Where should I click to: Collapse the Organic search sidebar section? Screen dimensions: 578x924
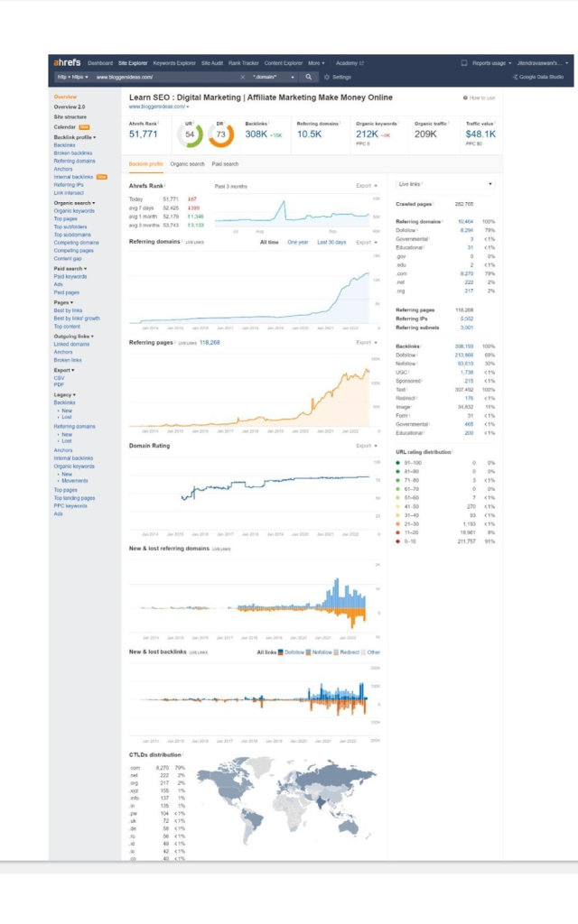(x=74, y=203)
